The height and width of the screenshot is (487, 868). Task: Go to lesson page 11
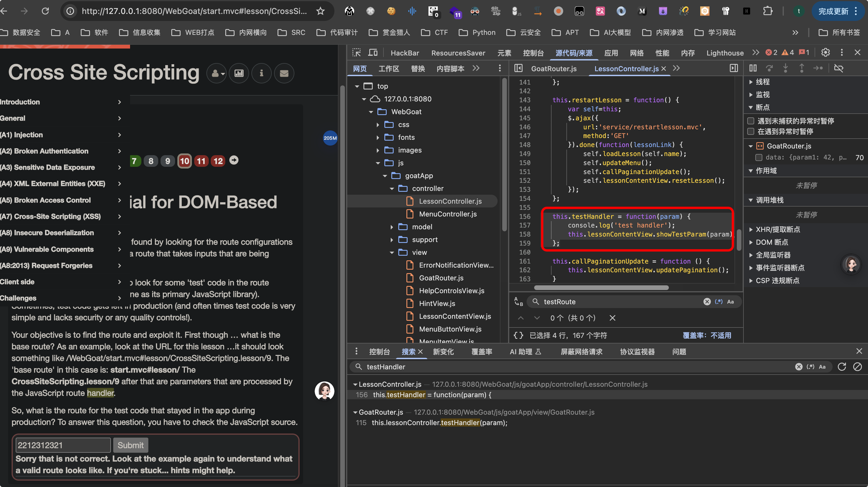pyautogui.click(x=201, y=161)
